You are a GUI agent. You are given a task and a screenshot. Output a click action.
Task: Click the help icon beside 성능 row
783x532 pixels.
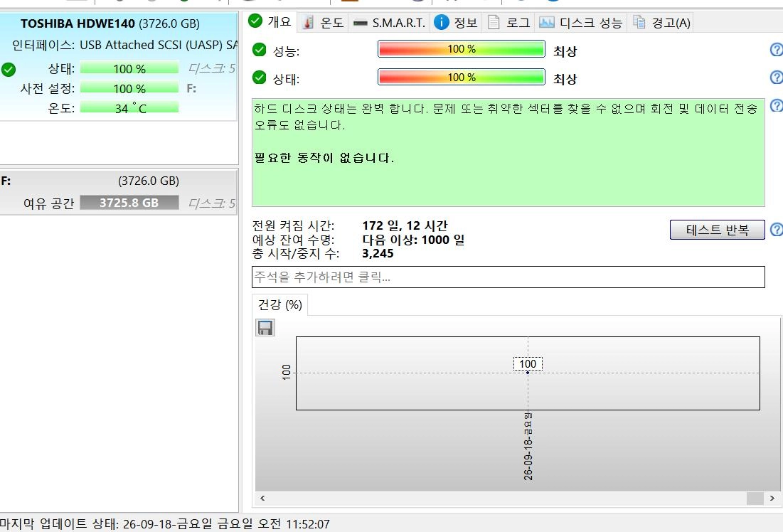pos(777,50)
